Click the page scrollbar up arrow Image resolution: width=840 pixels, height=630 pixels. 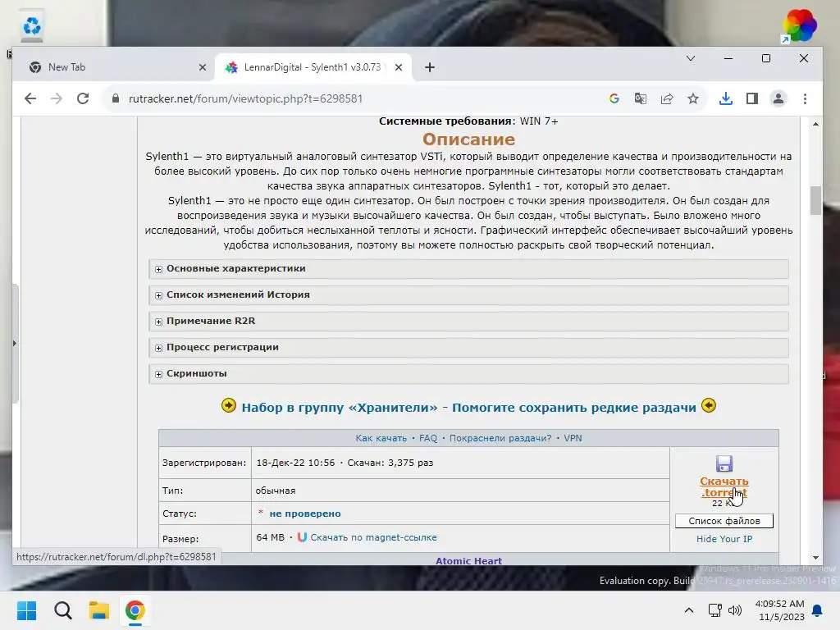(815, 125)
